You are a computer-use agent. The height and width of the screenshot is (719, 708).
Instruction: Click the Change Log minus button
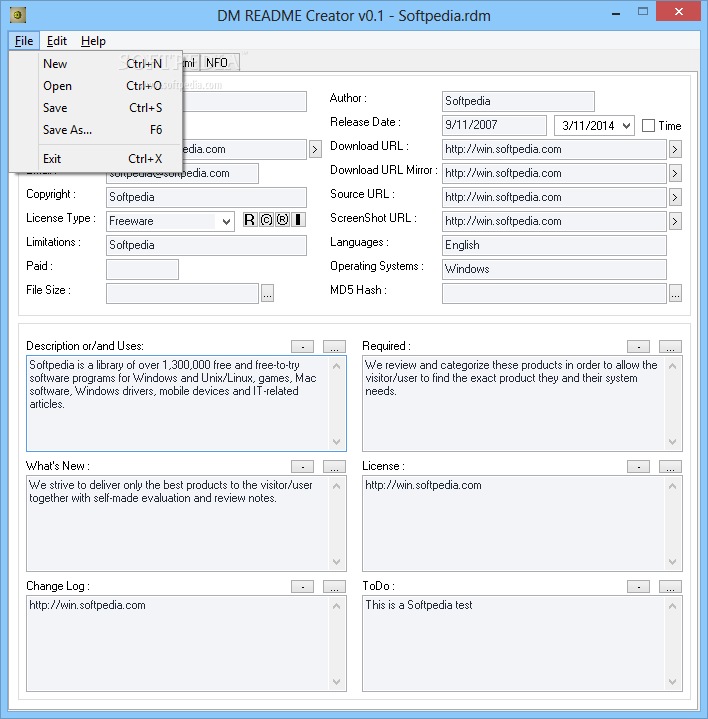[303, 586]
